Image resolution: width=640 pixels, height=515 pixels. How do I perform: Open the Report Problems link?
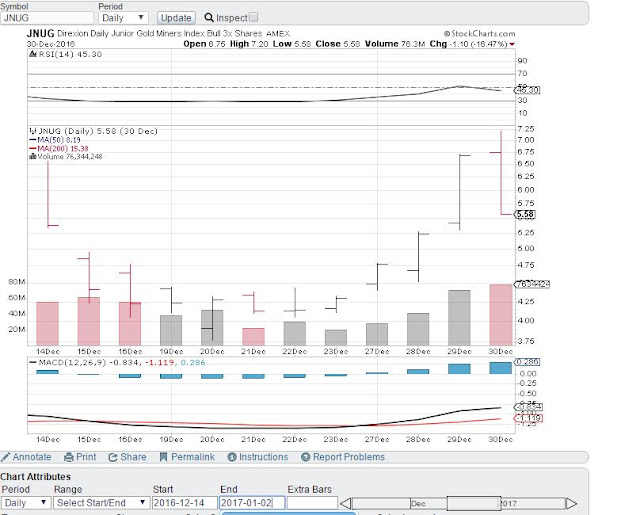point(349,457)
